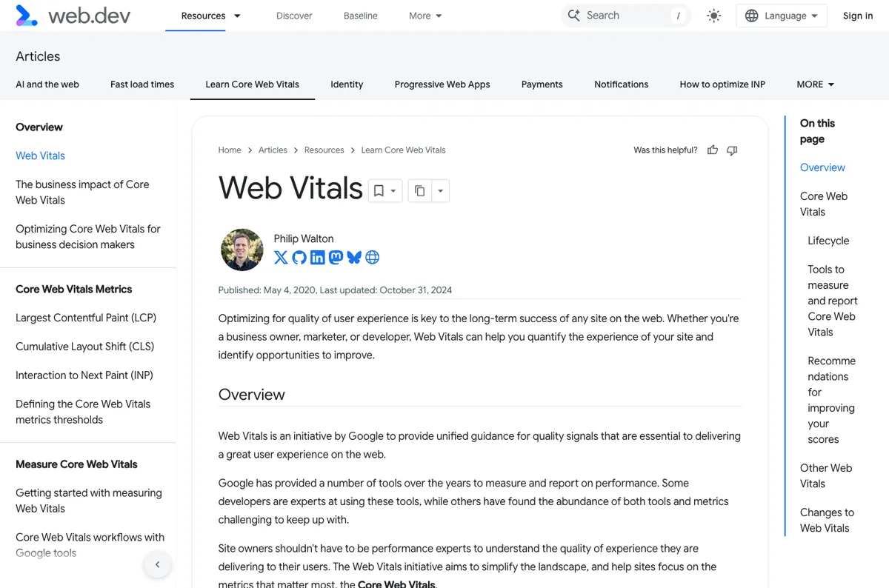
Task: Click the thumbs down not helpful icon
Action: click(732, 150)
